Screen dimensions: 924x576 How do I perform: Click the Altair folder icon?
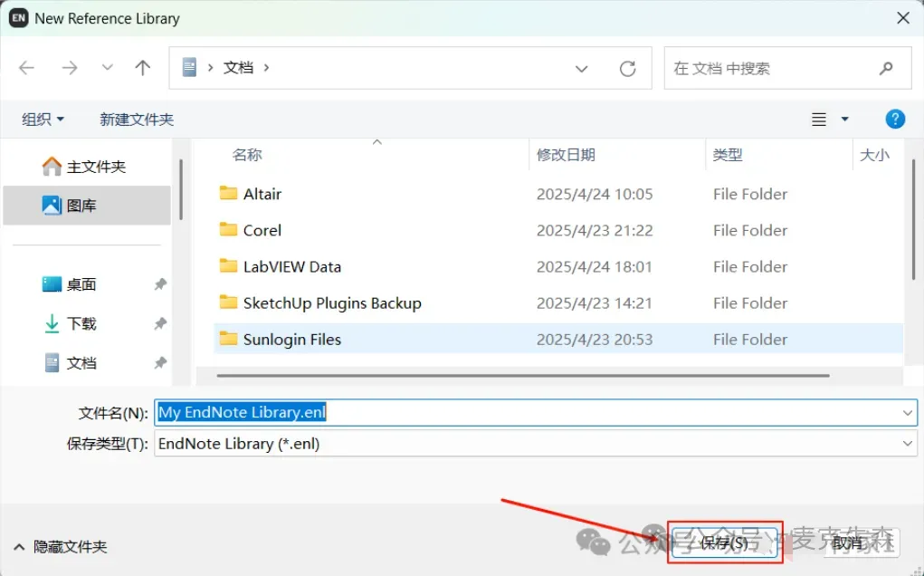point(228,193)
